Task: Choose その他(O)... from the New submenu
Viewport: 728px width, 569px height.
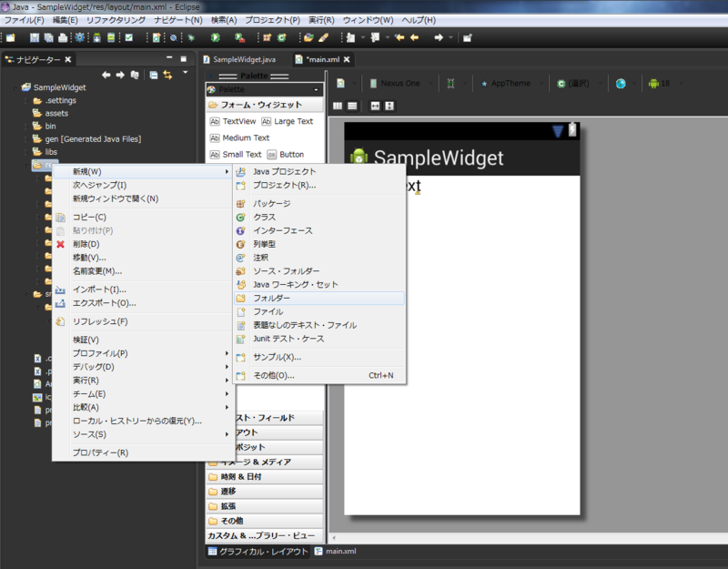Action: [319, 375]
